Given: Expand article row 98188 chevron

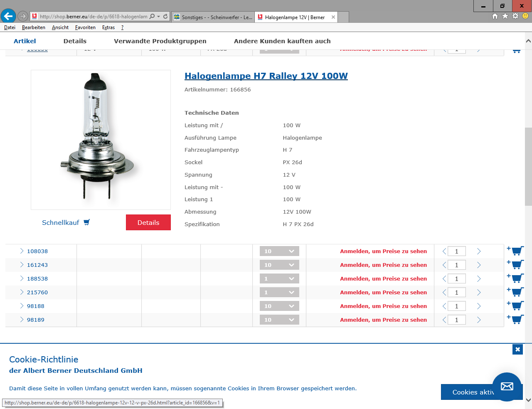Looking at the screenshot, I should 22,306.
